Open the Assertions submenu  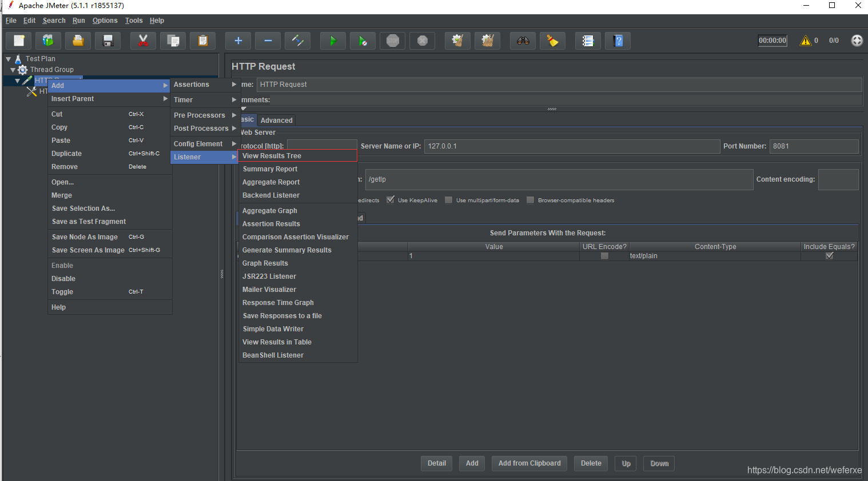click(x=204, y=85)
